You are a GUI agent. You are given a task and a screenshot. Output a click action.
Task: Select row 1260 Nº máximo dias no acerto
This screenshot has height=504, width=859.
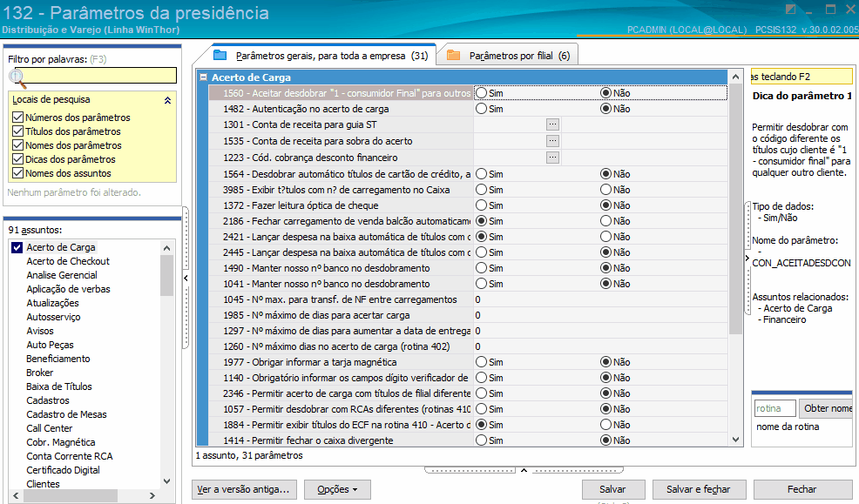(x=341, y=347)
